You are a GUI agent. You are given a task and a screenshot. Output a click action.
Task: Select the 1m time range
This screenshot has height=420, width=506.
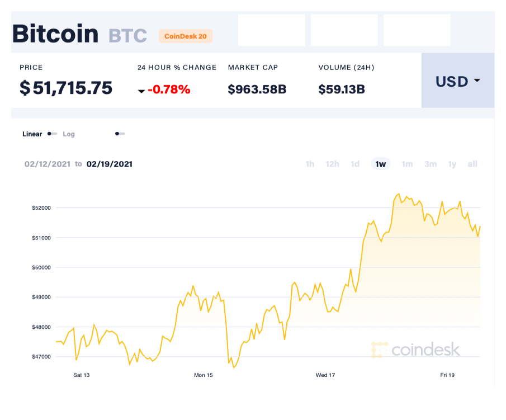pyautogui.click(x=407, y=164)
